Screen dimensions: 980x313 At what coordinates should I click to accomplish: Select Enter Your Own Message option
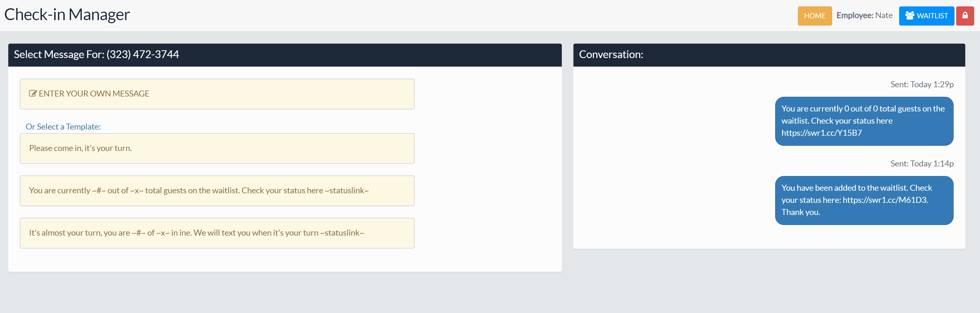click(217, 94)
